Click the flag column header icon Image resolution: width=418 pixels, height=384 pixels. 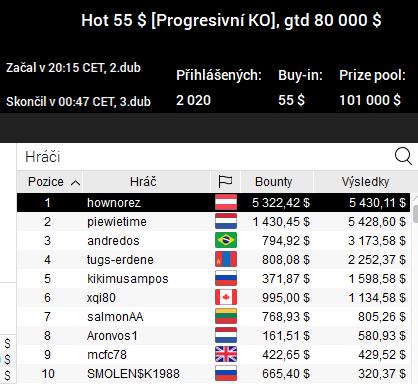pyautogui.click(x=225, y=182)
